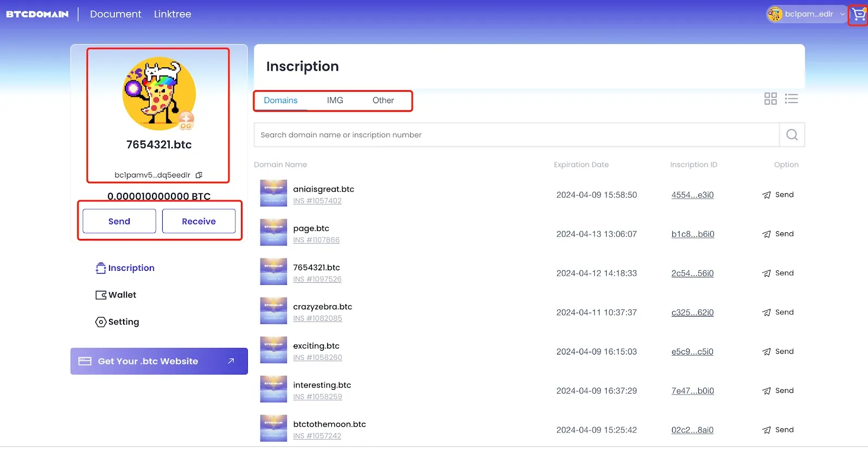
Task: Copy the wallet address bc1pamv5...dq5eedlr
Action: point(199,175)
